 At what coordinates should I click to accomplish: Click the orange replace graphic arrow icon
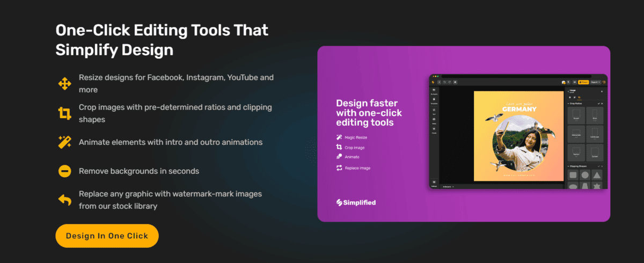[x=64, y=200]
